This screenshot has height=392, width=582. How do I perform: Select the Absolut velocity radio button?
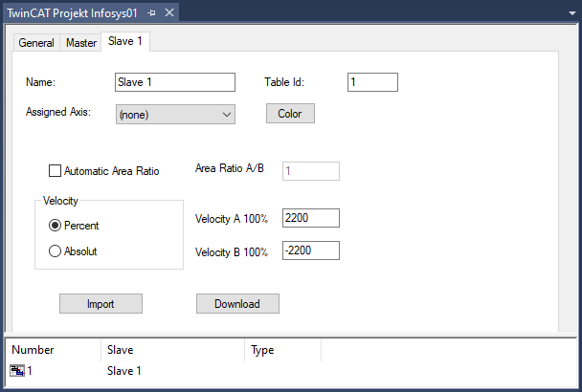pos(55,251)
